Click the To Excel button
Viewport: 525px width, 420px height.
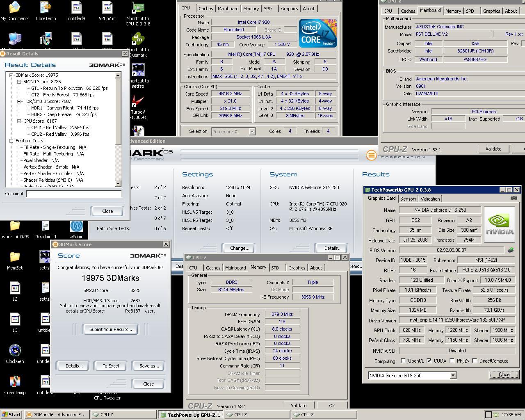[111, 366]
